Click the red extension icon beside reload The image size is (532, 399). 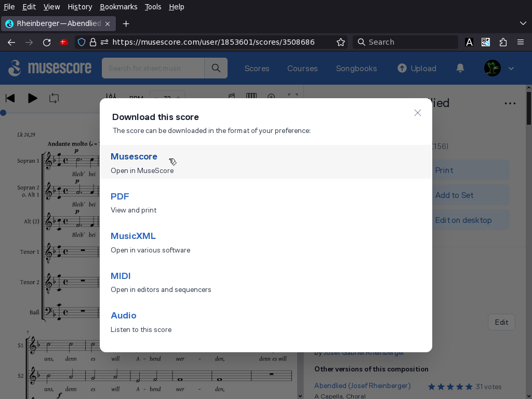[63, 42]
